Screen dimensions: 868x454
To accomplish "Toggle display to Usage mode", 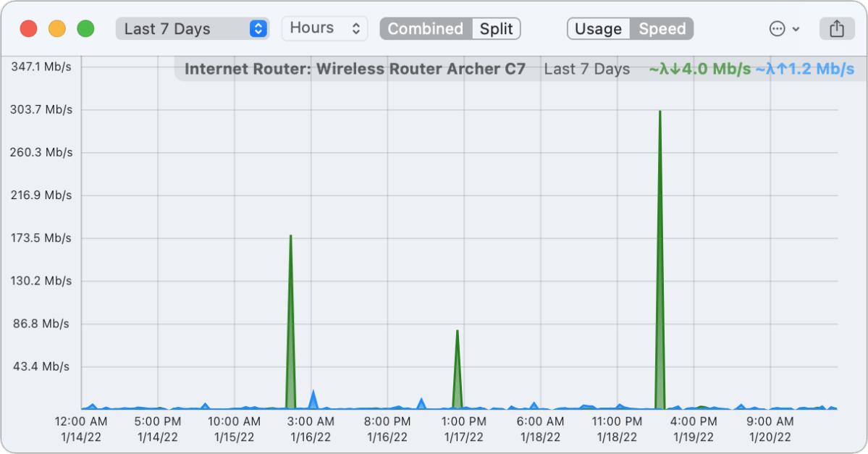I will coord(599,29).
